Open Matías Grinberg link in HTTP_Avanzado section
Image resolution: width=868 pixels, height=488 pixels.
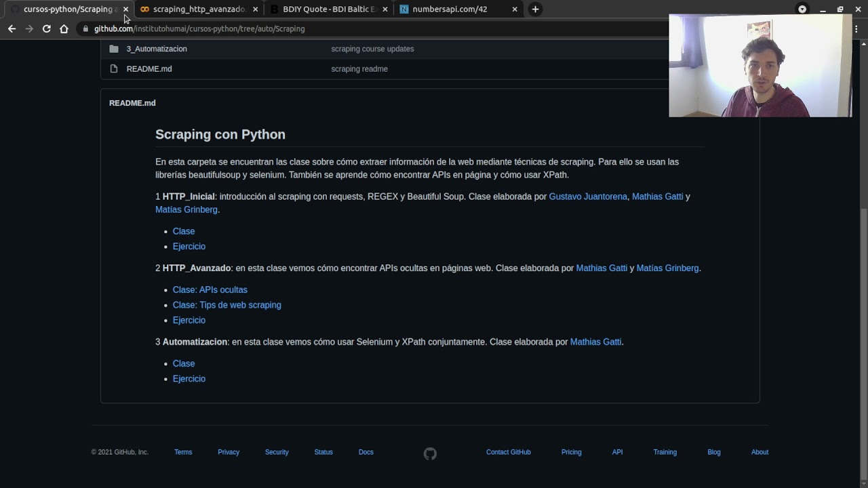pos(667,268)
